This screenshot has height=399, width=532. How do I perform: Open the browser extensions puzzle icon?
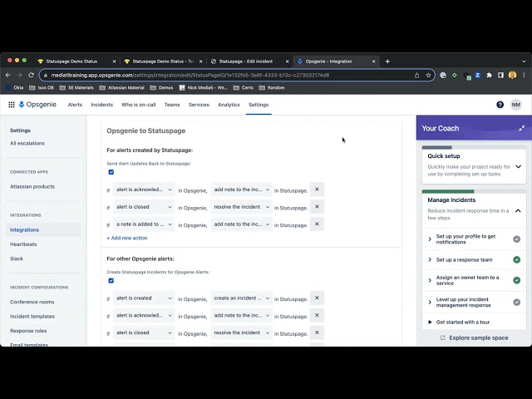[489, 76]
